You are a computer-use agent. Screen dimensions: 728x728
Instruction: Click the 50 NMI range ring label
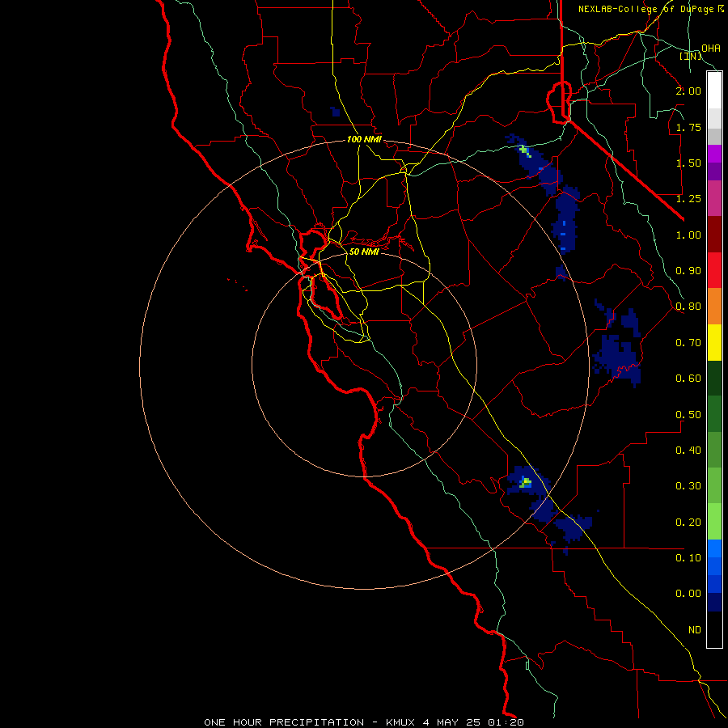pos(364,252)
